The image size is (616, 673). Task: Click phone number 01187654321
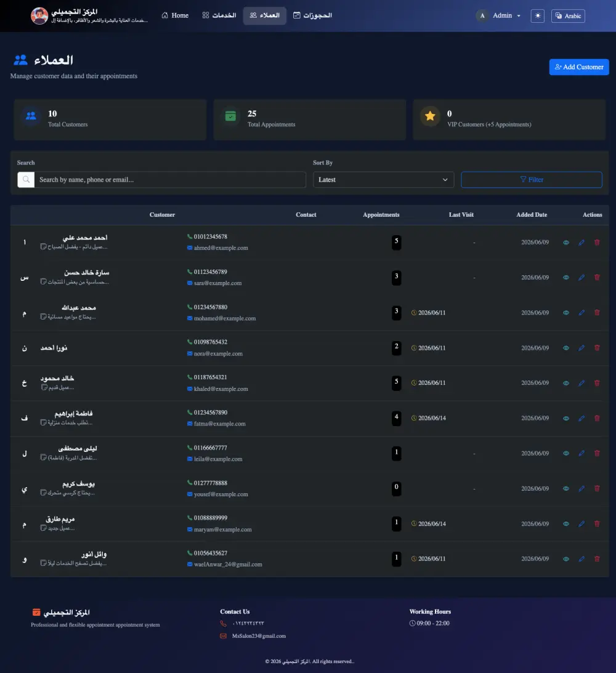(210, 377)
